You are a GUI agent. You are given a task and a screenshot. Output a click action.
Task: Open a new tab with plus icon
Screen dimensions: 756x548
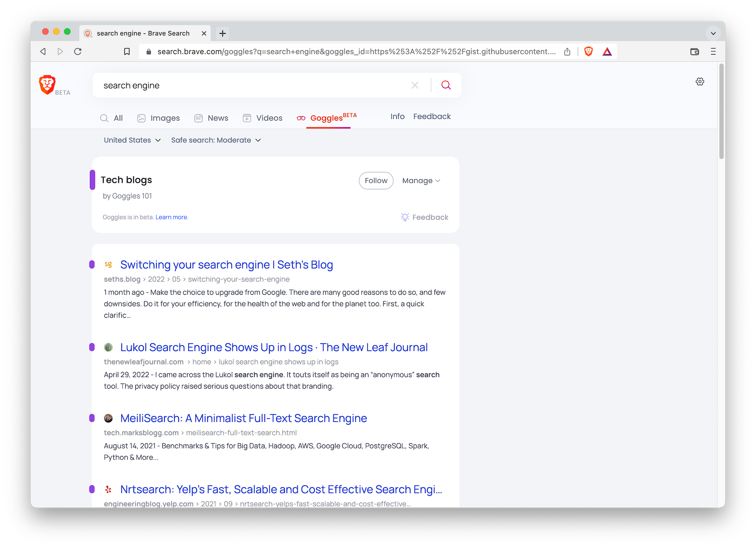[223, 33]
